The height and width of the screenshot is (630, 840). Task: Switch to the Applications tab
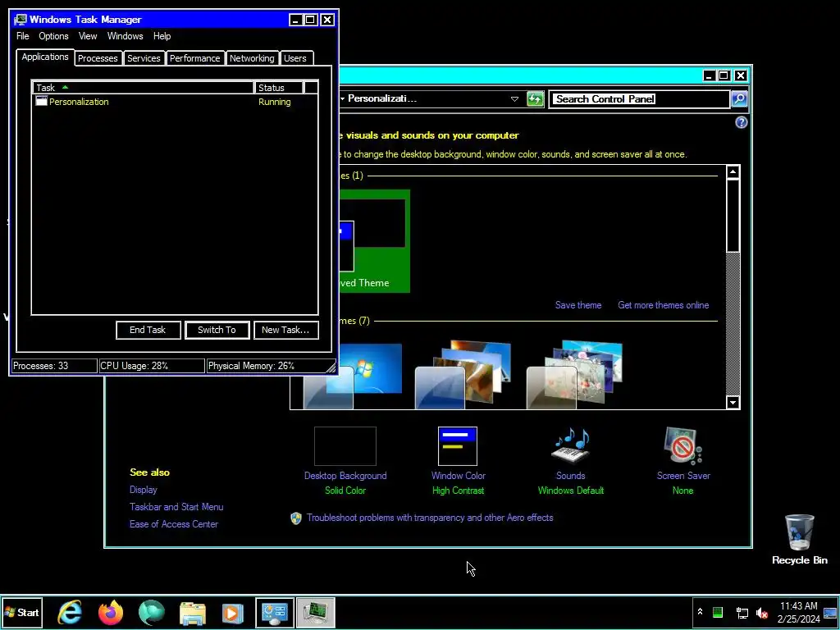(x=45, y=57)
